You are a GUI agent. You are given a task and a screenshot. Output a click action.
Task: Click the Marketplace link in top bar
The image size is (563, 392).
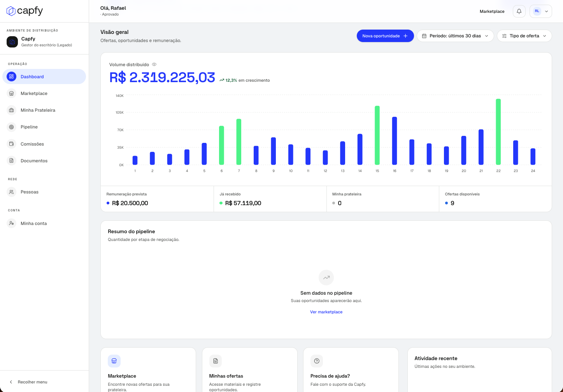tap(492, 11)
